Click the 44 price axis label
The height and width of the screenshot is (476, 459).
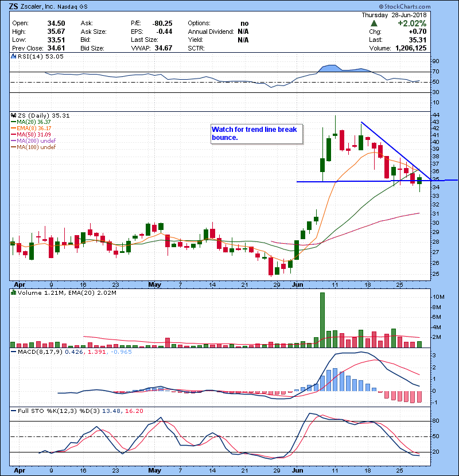click(435, 115)
